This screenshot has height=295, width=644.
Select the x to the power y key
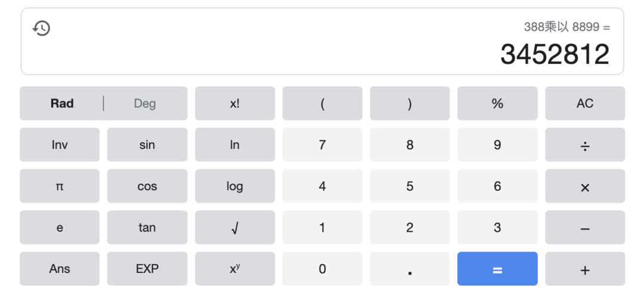pyautogui.click(x=234, y=269)
